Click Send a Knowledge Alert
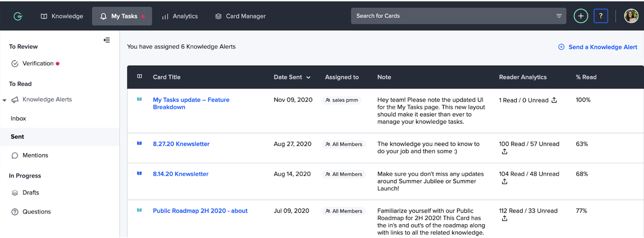The height and width of the screenshot is (238, 644). pos(598,47)
